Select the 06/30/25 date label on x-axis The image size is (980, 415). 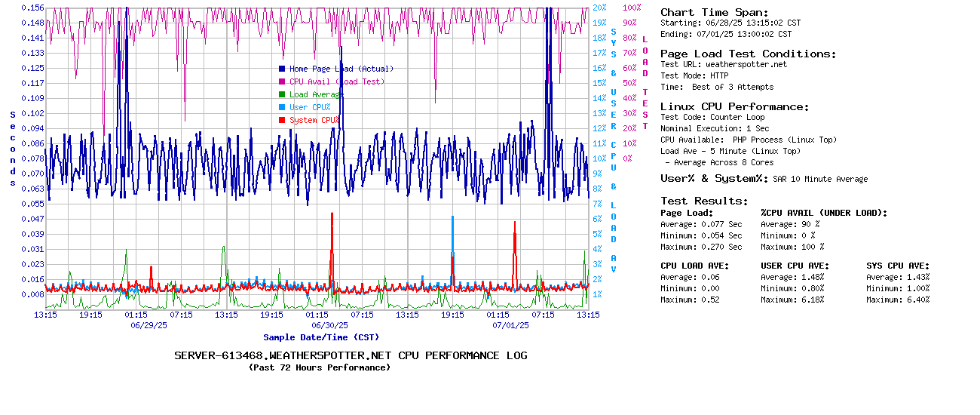(x=329, y=325)
